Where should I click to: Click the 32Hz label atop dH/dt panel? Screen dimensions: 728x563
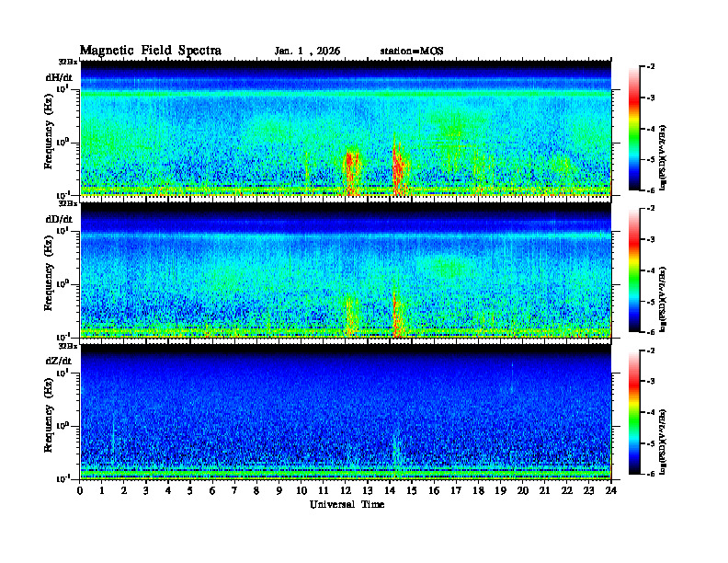click(x=68, y=62)
